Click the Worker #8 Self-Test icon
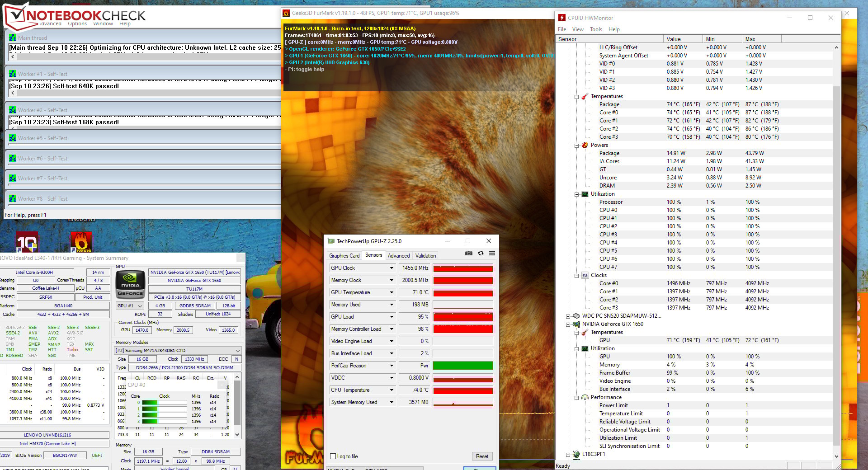The height and width of the screenshot is (470, 868). (13, 199)
